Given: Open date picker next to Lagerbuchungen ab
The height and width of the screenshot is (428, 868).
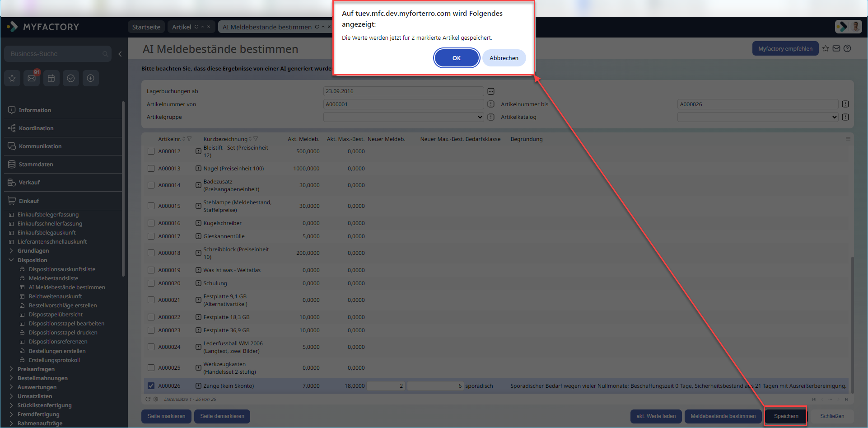Looking at the screenshot, I should [x=491, y=91].
